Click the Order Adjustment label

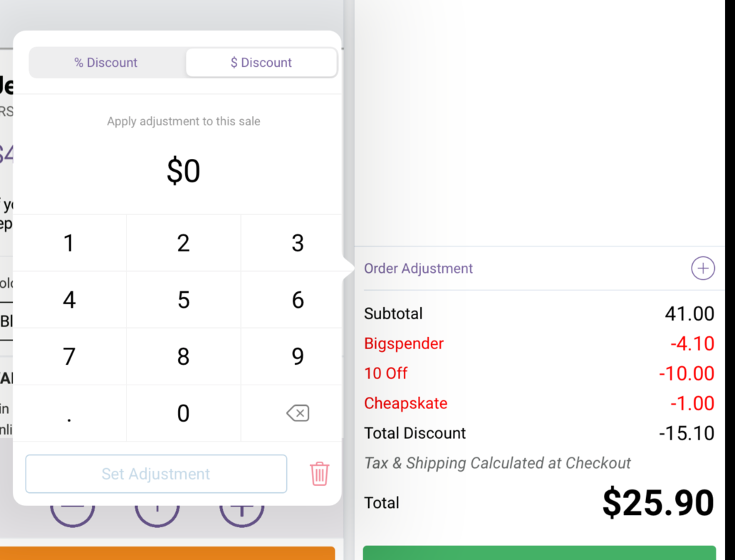pos(418,269)
